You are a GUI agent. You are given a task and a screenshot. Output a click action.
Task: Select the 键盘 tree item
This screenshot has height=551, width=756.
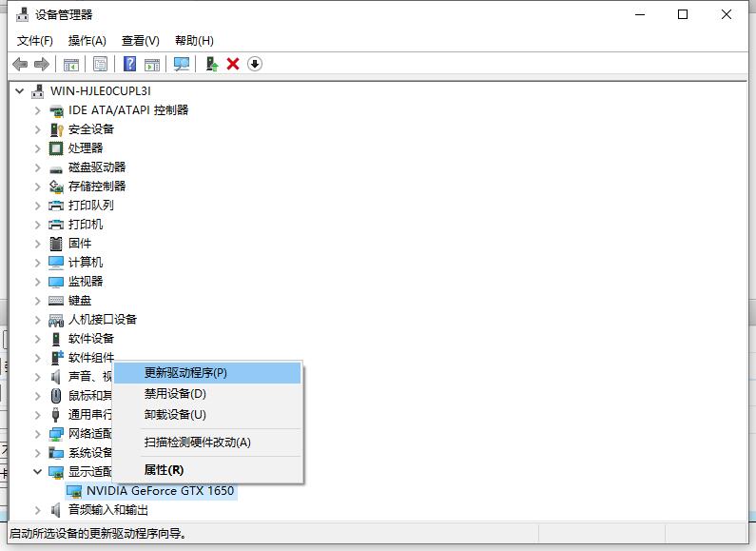pos(80,301)
